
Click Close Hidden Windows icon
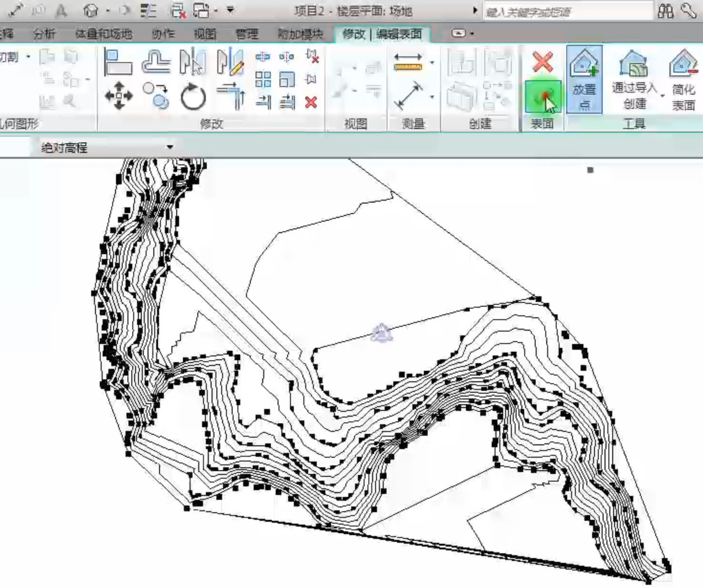[178, 10]
